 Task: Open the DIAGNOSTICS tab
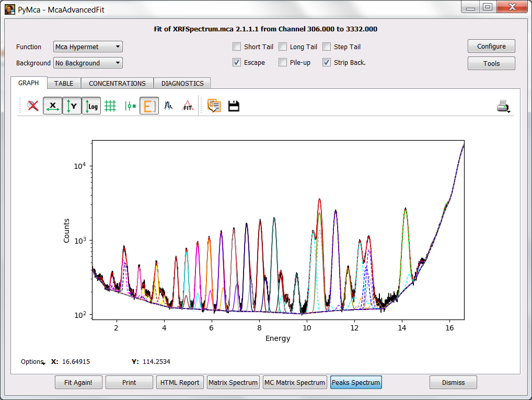tap(182, 83)
